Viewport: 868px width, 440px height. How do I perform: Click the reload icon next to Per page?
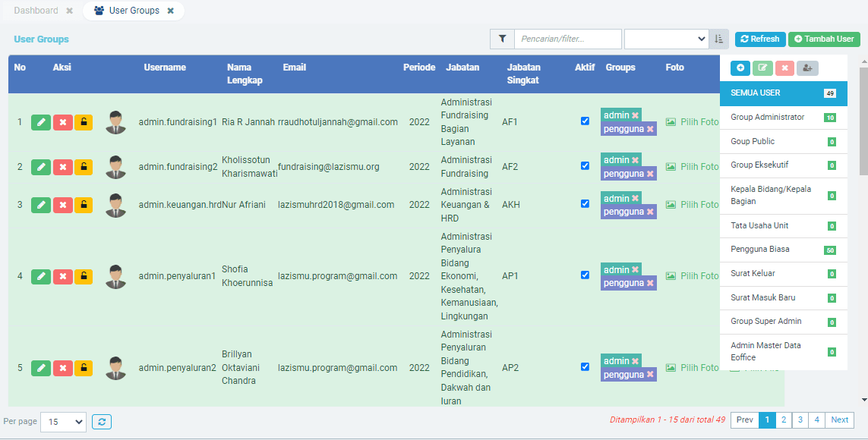[x=102, y=422]
